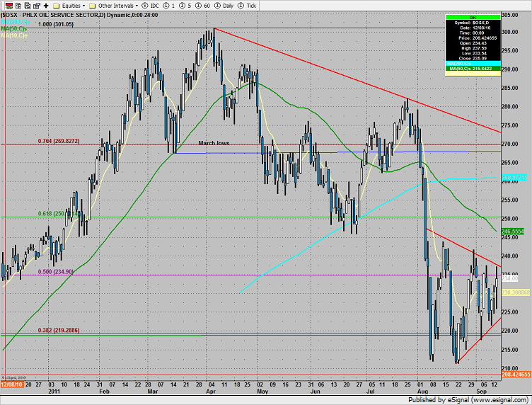Click the Date: 12/08/10 row in cursor window
This screenshot has height=405, width=532.
pos(473,28)
